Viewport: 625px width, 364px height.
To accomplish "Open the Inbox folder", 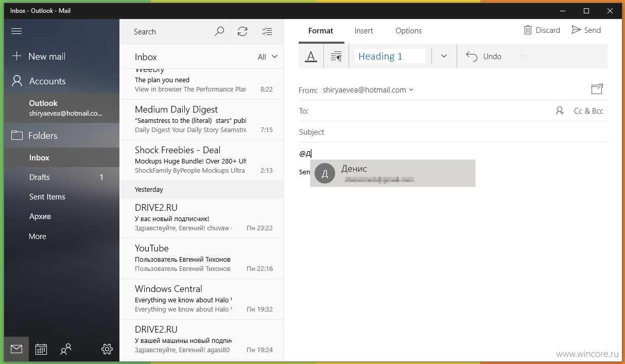I will click(62, 158).
